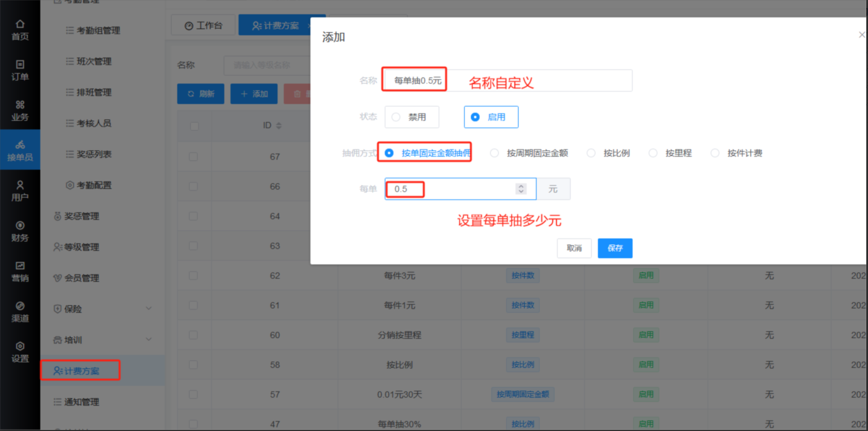Click the 订单 orders sidebar icon

click(x=20, y=70)
